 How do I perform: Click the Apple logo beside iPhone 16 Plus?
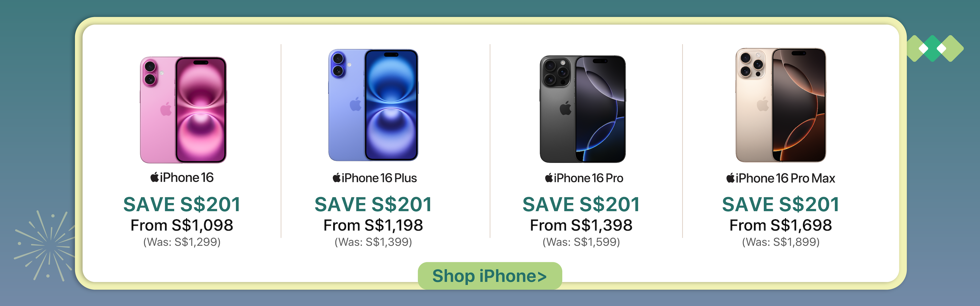click(337, 178)
